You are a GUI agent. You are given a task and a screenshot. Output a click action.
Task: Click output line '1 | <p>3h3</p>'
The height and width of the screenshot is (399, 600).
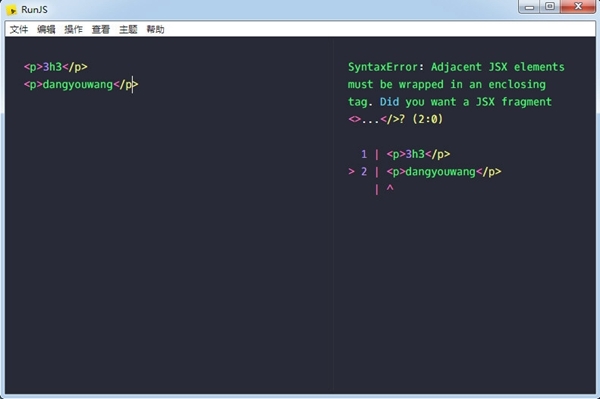coord(405,154)
